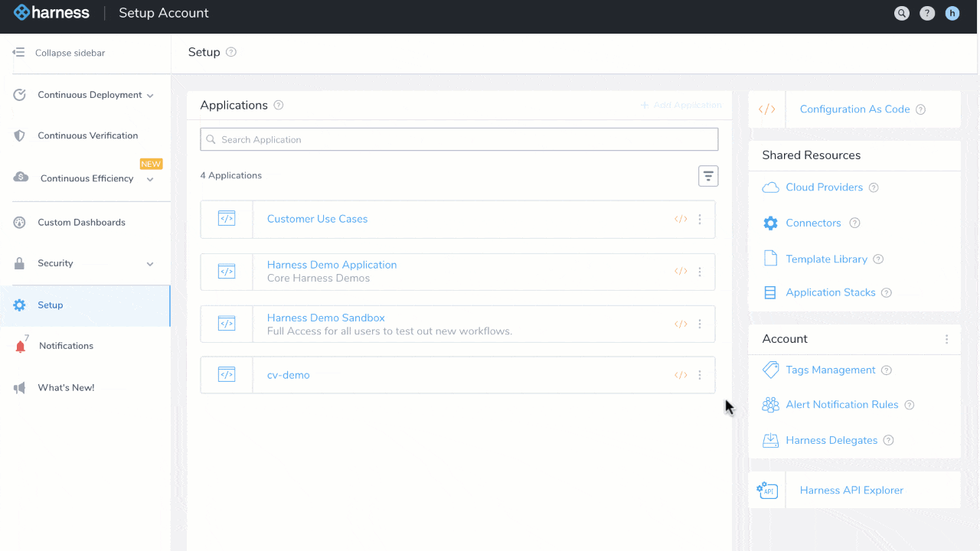Image resolution: width=980 pixels, height=551 pixels.
Task: Click the Harness API Explorer icon tile
Action: coord(767,490)
